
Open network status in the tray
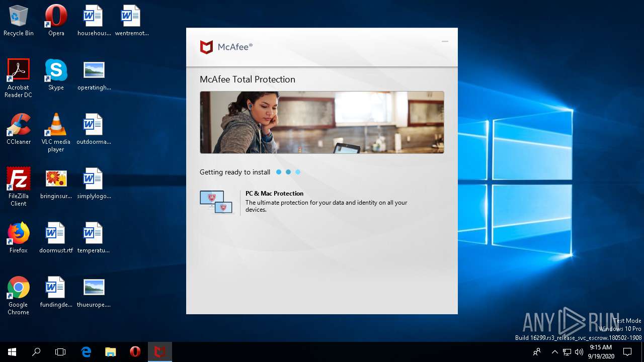pos(567,352)
